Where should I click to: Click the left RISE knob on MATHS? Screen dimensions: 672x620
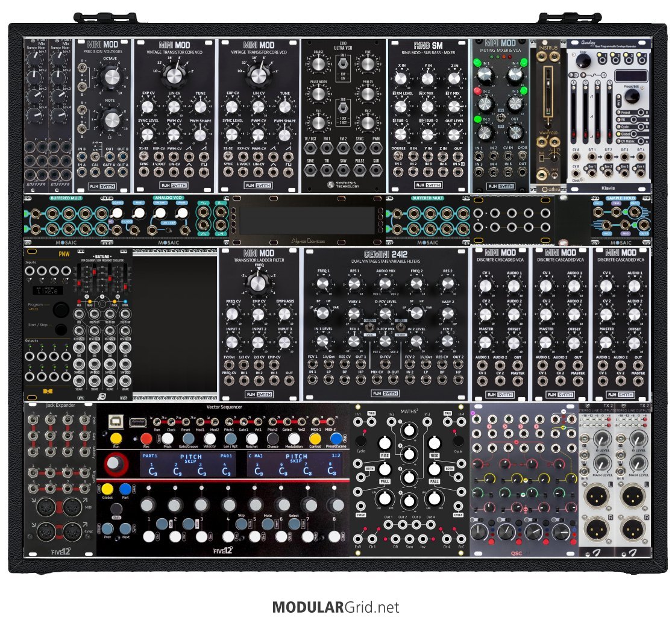click(385, 443)
